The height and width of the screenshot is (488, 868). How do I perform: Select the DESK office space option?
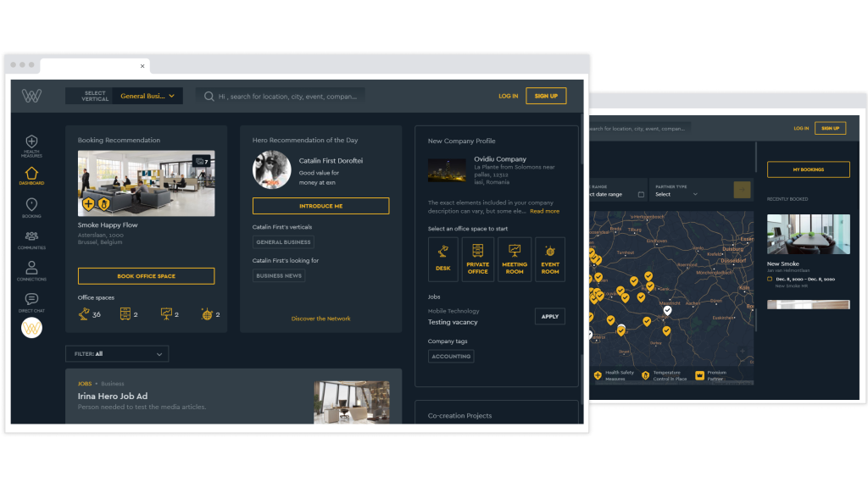click(442, 259)
